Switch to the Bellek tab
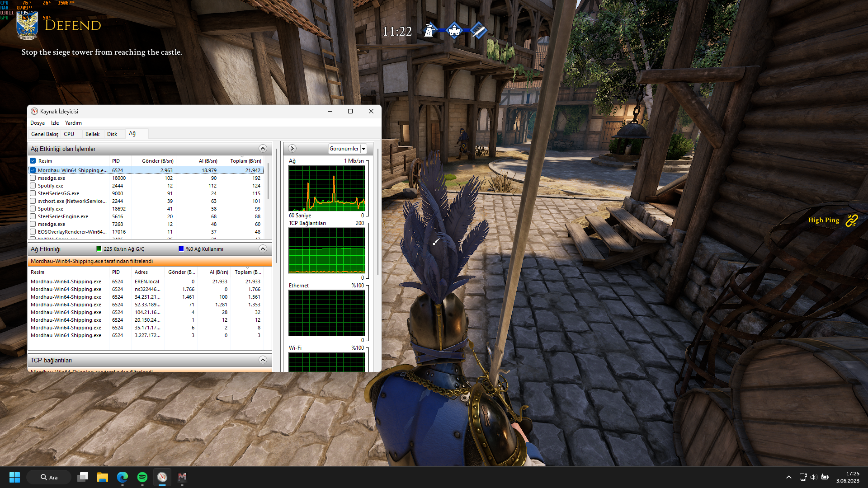 coord(92,134)
